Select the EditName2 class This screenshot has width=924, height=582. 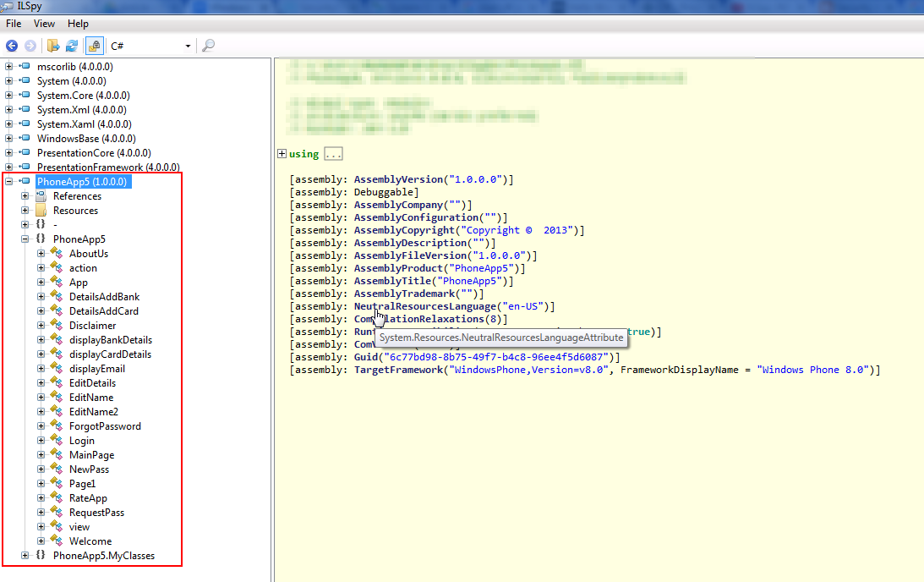point(94,412)
